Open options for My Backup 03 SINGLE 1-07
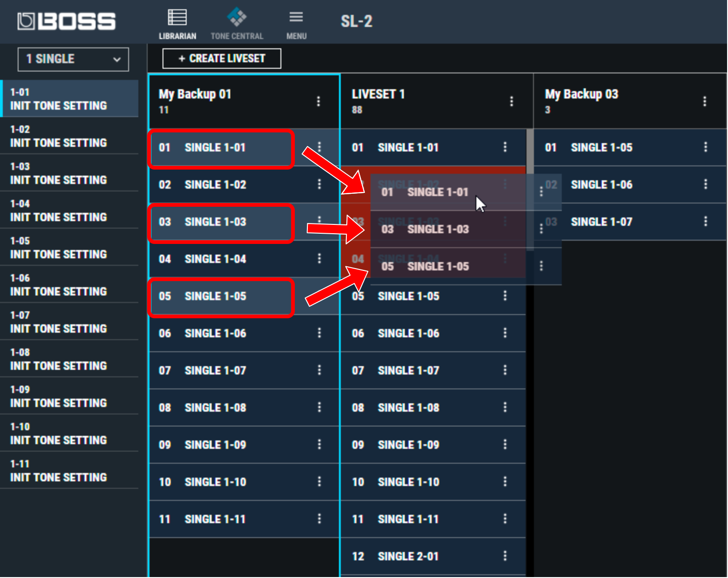Screen dimensions: 728x578 (x=706, y=222)
